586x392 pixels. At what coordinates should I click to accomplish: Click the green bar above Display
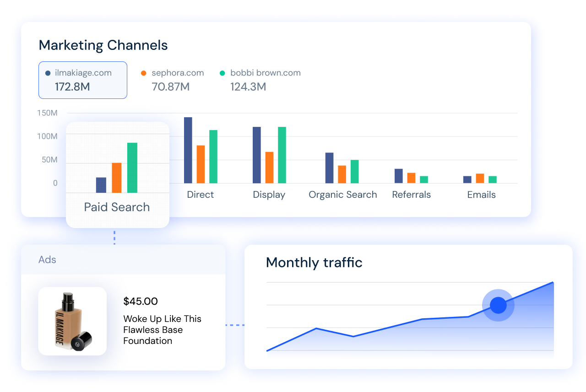coord(282,155)
